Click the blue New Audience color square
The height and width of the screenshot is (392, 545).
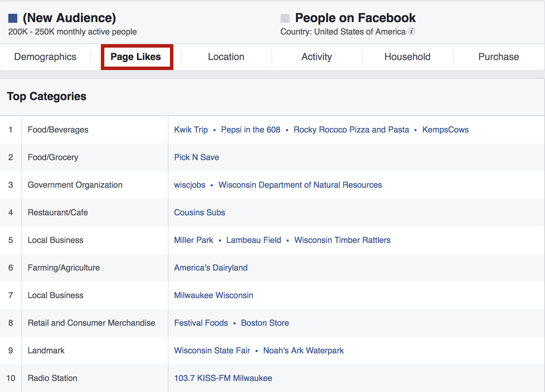(x=13, y=18)
